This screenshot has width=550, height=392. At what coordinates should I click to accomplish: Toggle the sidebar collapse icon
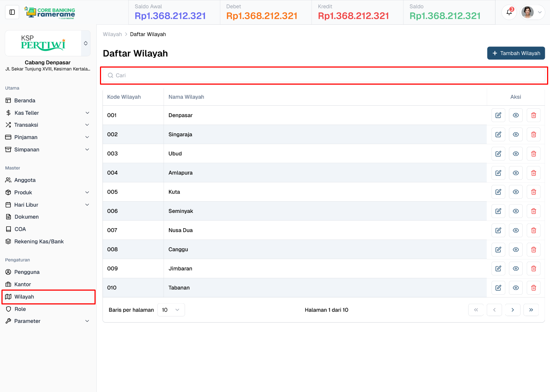12,12
